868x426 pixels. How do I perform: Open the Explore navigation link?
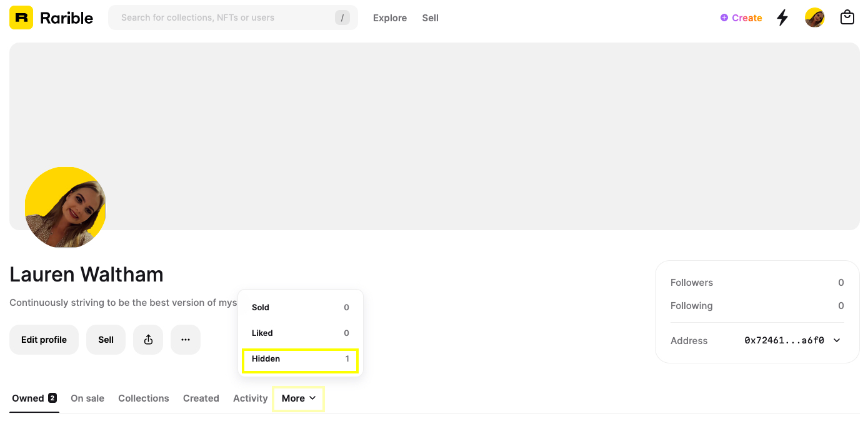pos(390,18)
